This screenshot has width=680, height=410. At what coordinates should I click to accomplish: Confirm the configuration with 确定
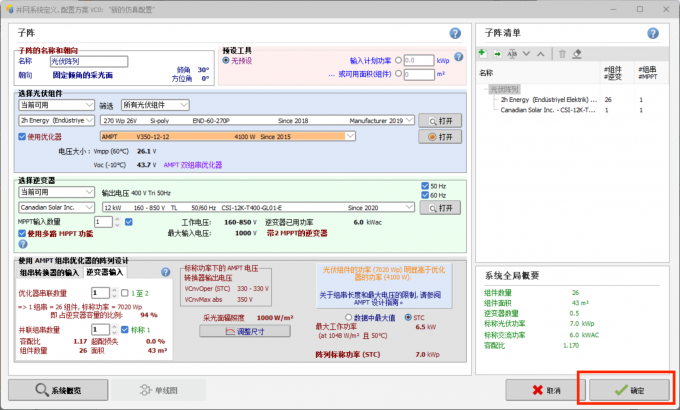coord(629,390)
